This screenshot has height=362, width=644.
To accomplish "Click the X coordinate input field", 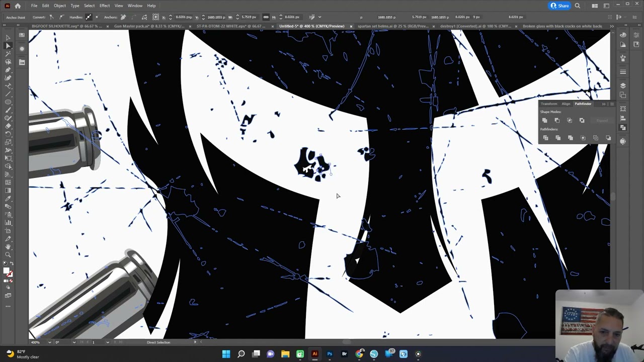I will coord(184,17).
